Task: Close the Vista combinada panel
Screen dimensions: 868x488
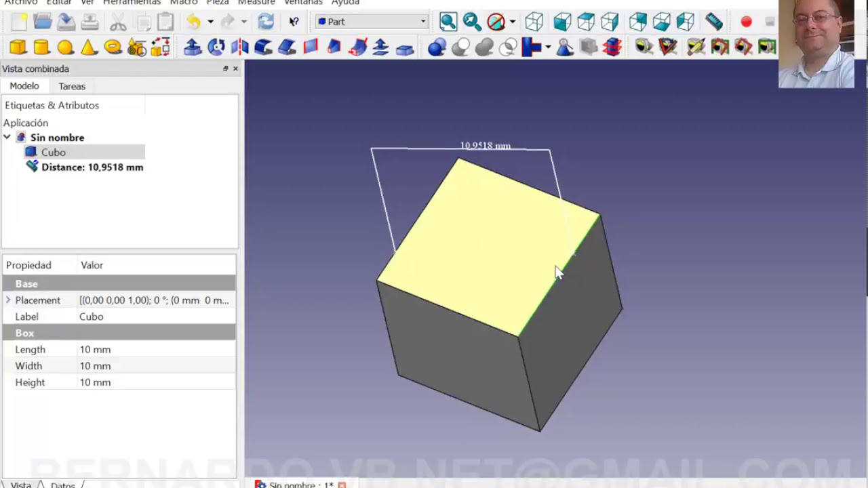Action: [235, 68]
